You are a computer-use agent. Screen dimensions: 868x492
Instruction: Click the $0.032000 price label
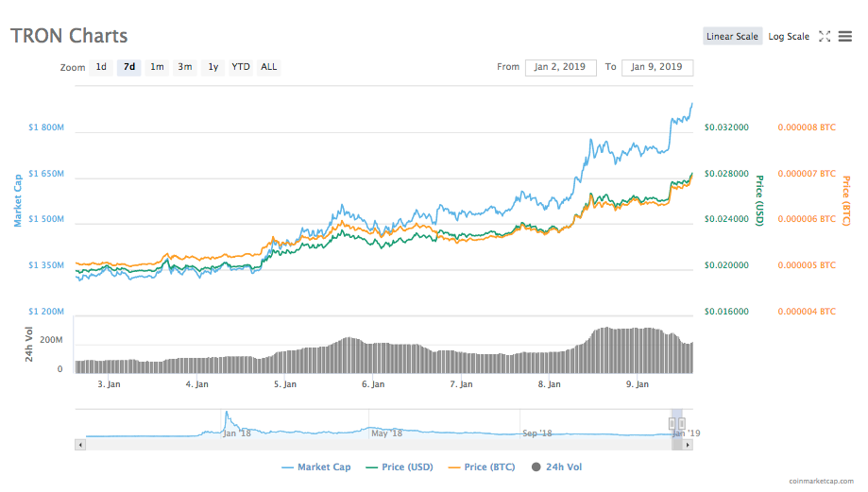coord(726,127)
